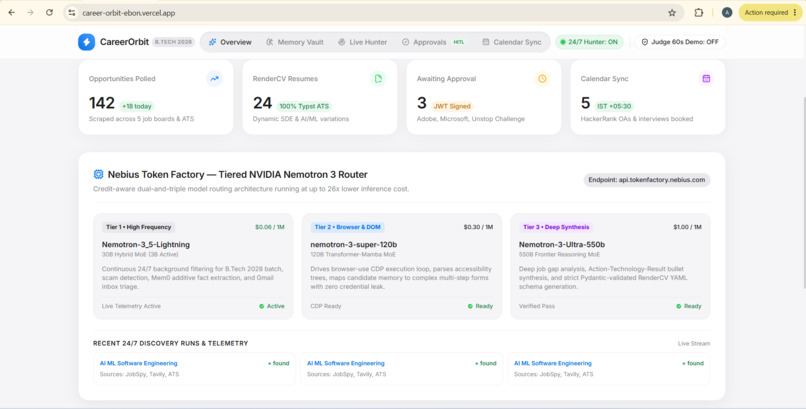This screenshot has height=409, width=806.
Task: Toggle the 24/7 Hunter: ON switch
Action: coord(589,42)
